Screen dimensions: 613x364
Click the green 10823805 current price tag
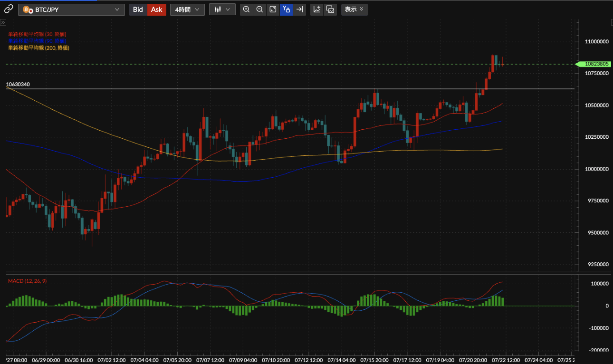pos(594,64)
